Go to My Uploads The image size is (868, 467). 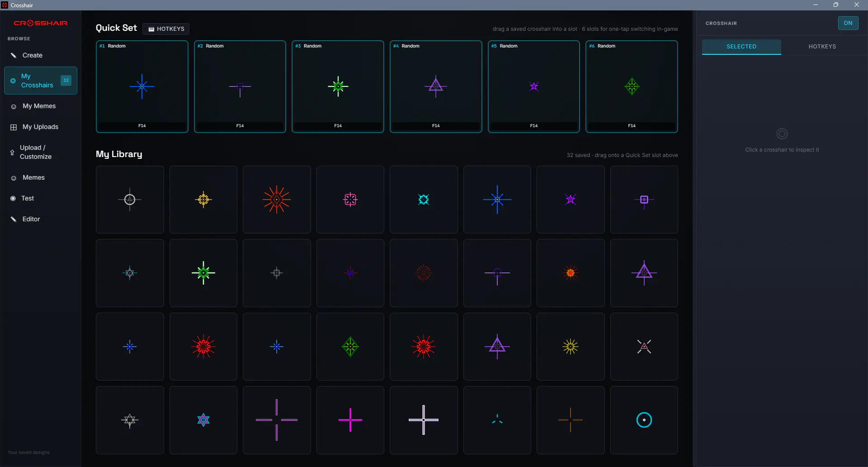pyautogui.click(x=41, y=127)
